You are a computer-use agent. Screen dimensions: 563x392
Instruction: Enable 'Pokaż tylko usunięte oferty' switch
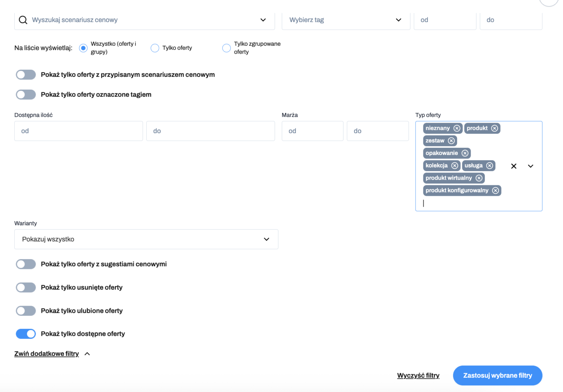pos(26,287)
